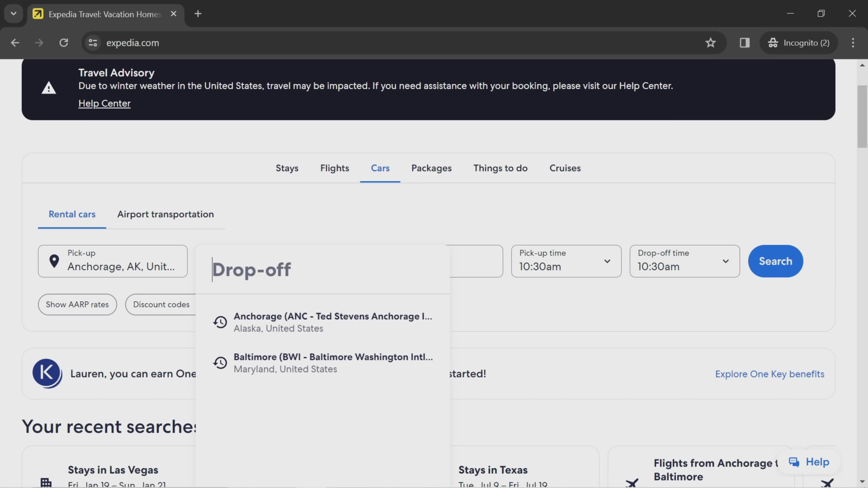
Task: Click scrollbar down arrow
Action: point(862,482)
